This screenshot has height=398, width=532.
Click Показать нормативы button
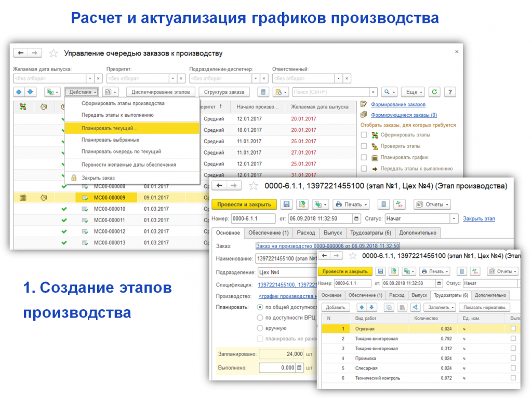point(484,308)
